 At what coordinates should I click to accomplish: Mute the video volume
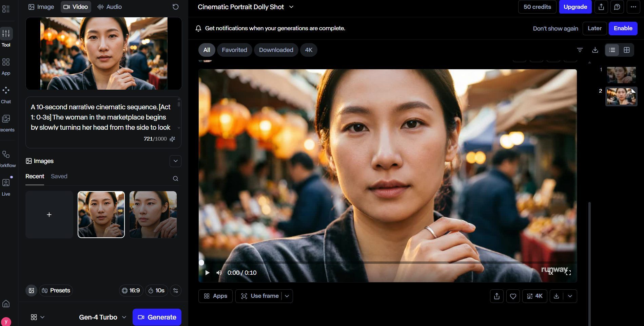219,273
